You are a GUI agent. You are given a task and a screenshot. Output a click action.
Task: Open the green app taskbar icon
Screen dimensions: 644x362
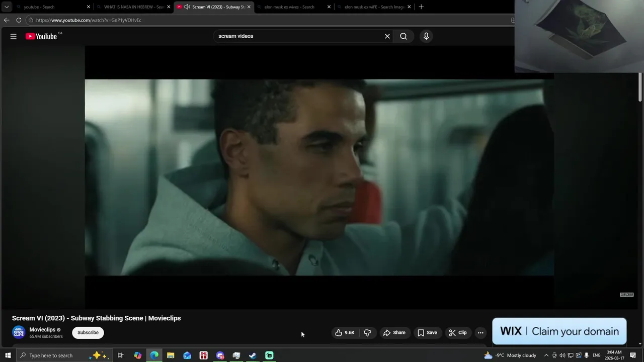269,355
